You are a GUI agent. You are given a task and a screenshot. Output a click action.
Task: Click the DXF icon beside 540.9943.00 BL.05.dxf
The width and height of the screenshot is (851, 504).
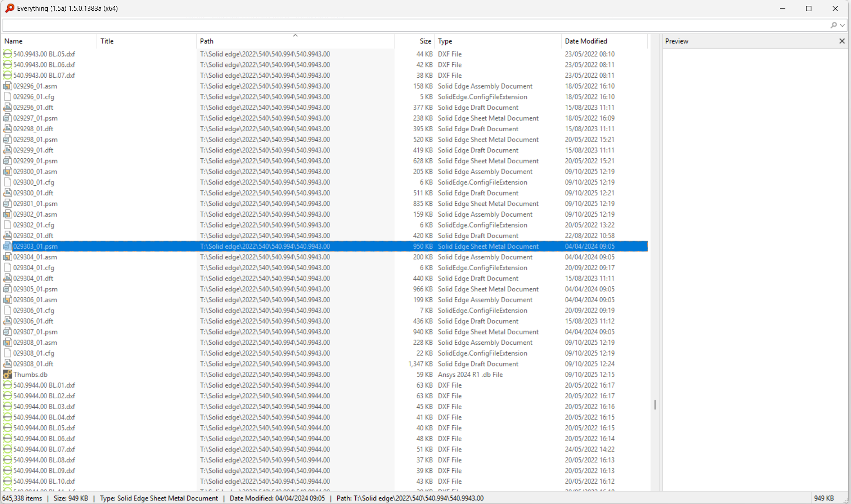coord(8,54)
